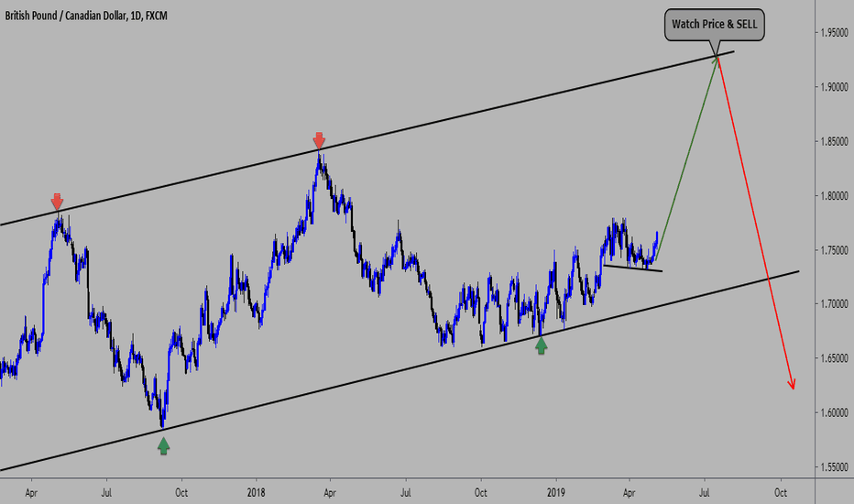Viewport: 854px width, 504px height.
Task: Click the Jul label between 2018 and 2019
Action: 405,493
